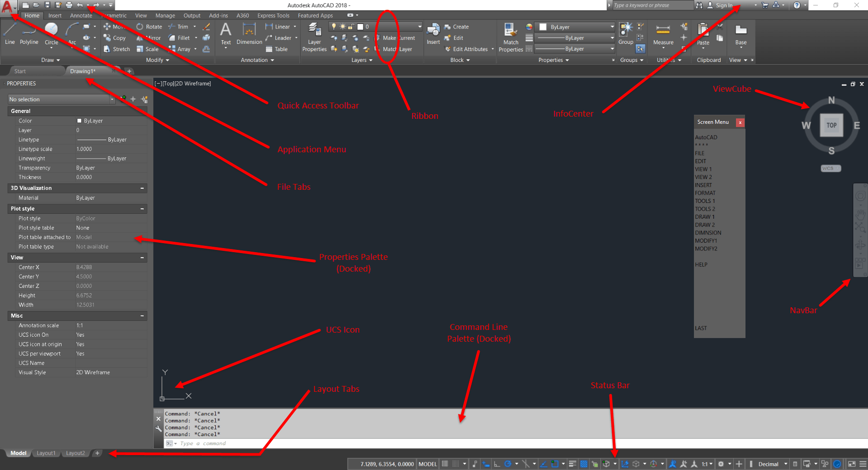The image size is (868, 470).
Task: Expand the Modify panel dropdown
Action: click(157, 60)
